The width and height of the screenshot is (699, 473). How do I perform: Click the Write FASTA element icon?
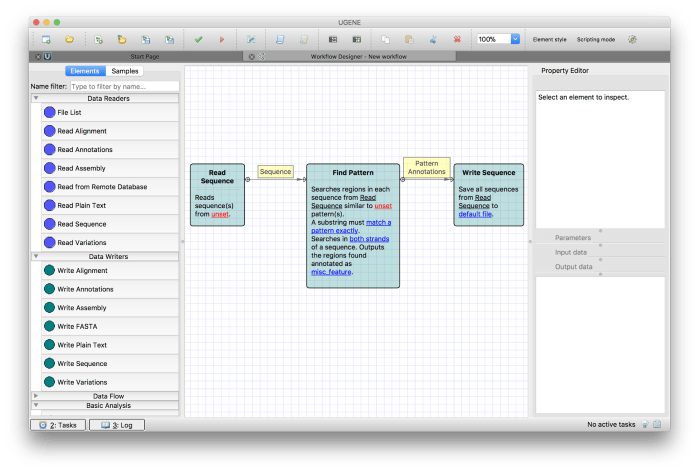point(49,326)
